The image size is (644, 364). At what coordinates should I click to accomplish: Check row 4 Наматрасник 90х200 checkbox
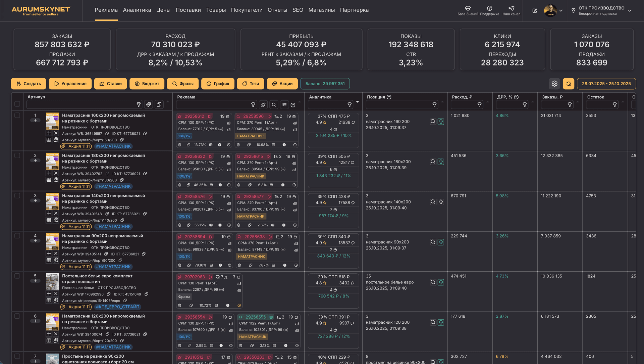[x=17, y=236]
